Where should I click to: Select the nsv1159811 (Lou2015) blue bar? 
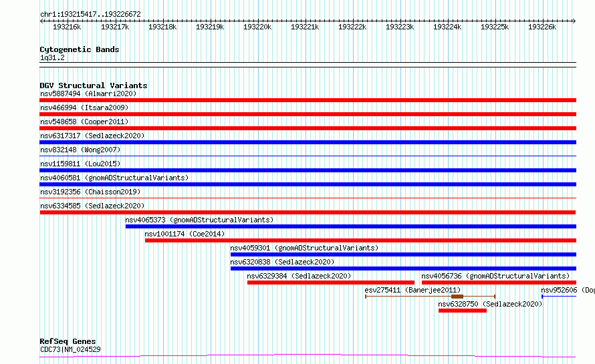click(x=308, y=170)
